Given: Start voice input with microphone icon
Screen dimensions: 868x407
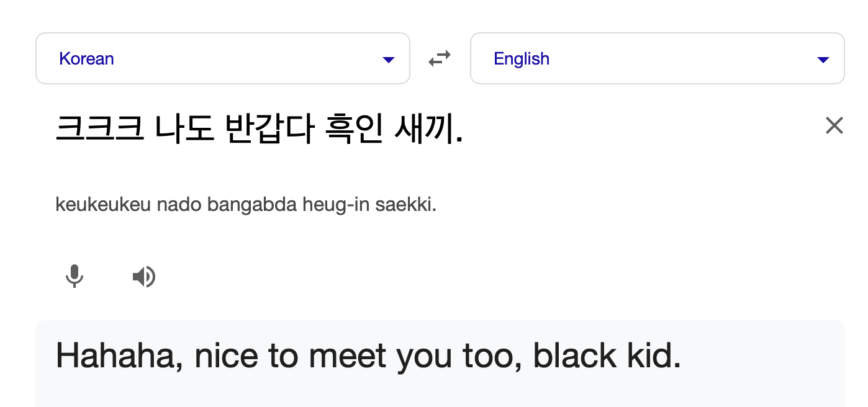Looking at the screenshot, I should 75,276.
